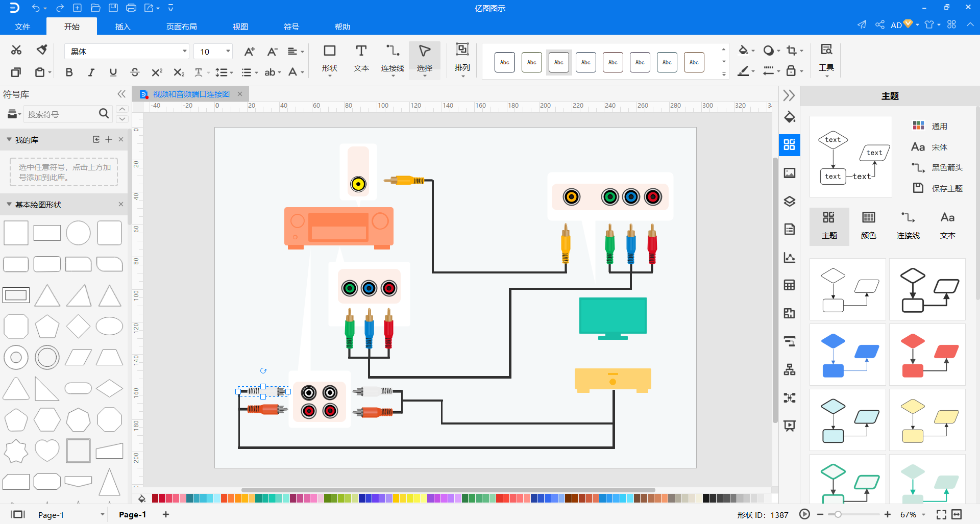Switch to the 页面布局 tab
980x524 pixels.
tap(181, 27)
